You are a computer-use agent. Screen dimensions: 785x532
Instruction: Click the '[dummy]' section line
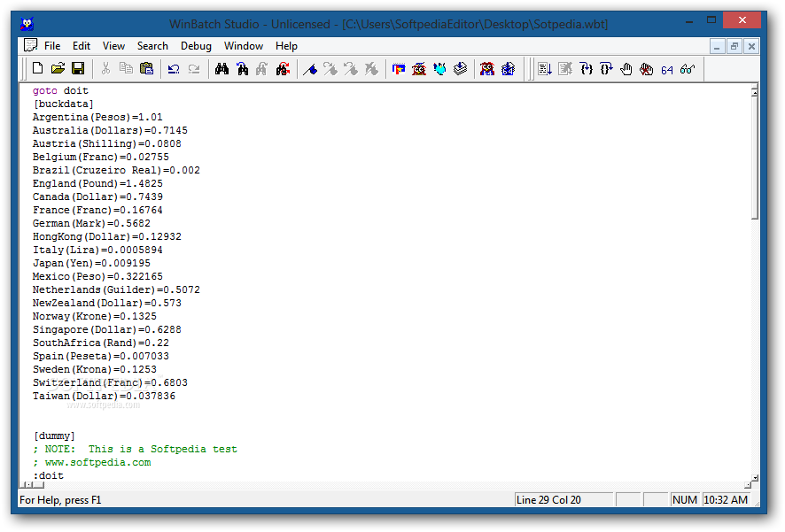pyautogui.click(x=54, y=436)
